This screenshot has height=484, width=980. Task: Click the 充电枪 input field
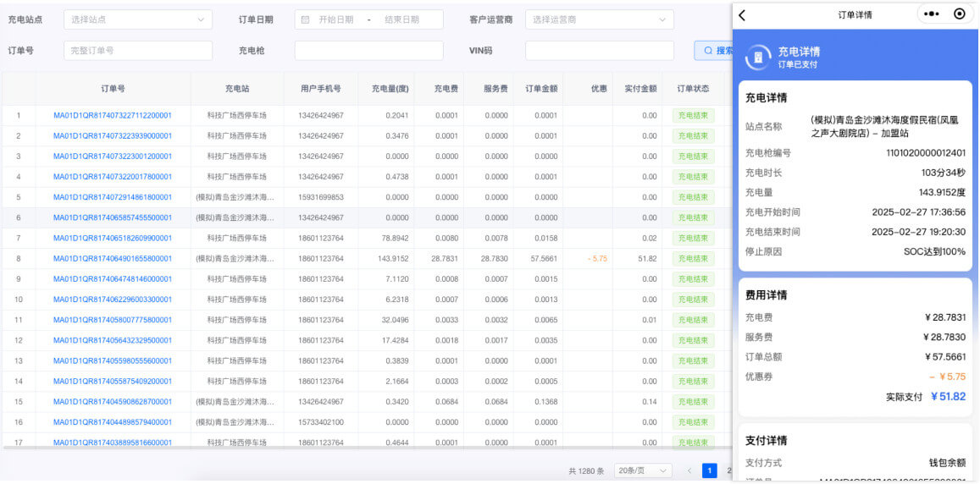click(368, 51)
